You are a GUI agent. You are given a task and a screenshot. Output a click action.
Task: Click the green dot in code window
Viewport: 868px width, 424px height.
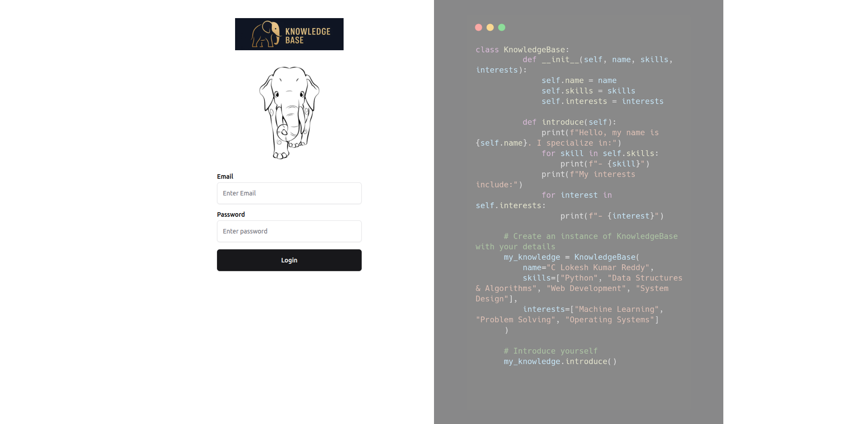(502, 28)
